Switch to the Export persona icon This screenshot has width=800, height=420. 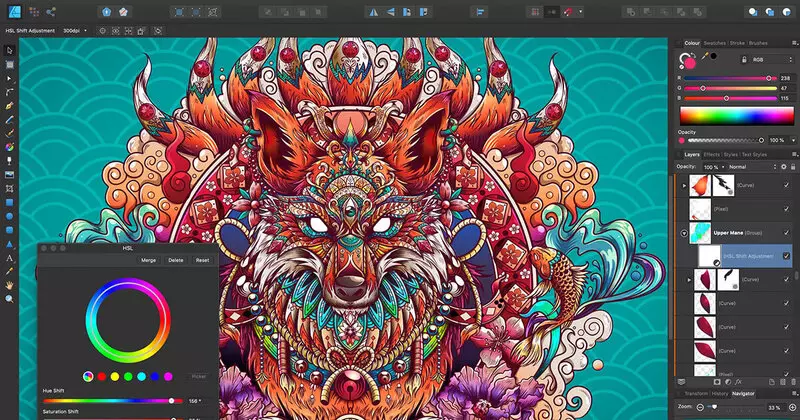coord(51,12)
